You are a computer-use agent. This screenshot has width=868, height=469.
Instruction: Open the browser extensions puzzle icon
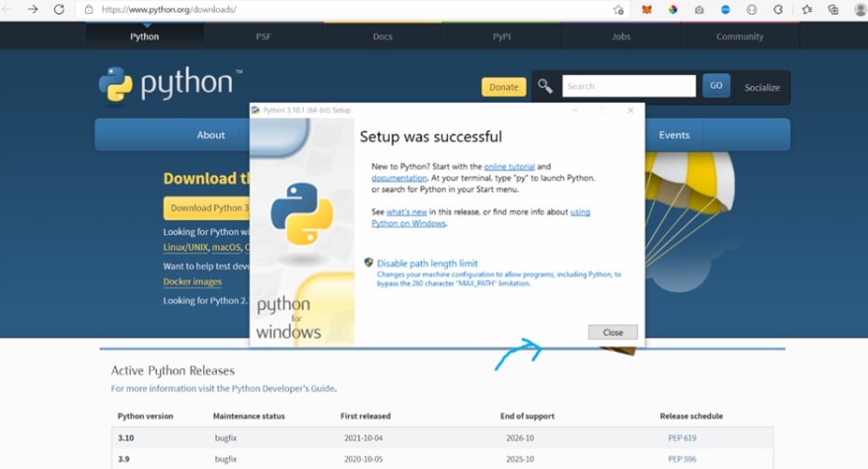[x=778, y=10]
